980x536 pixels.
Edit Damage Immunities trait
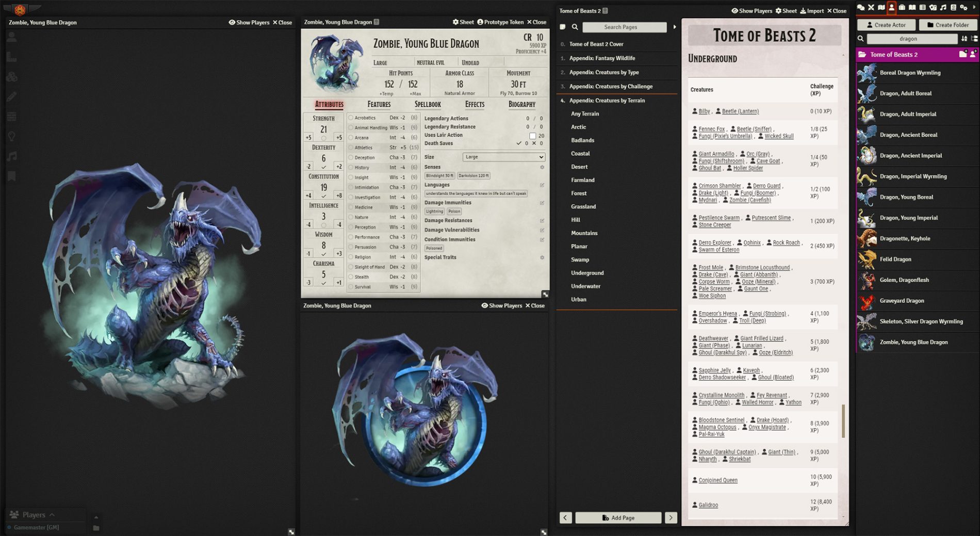tap(542, 203)
